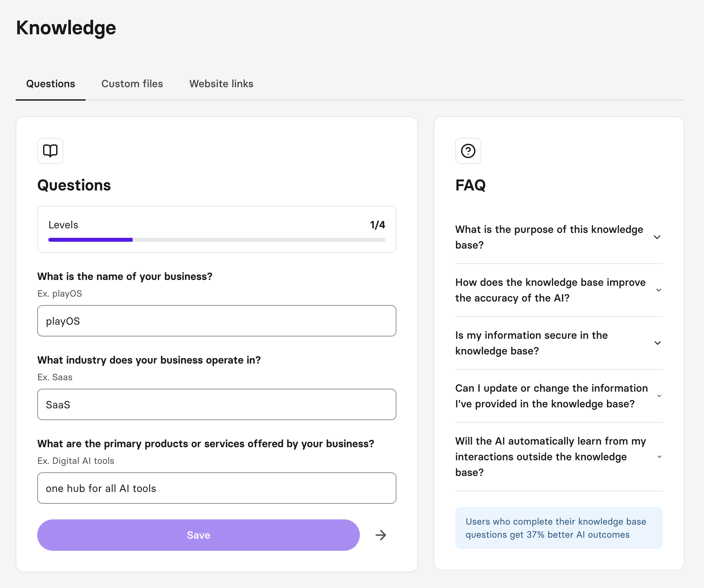Click the '37% better AI outcomes' info banner
Screen dimensions: 704x588
(x=559, y=528)
